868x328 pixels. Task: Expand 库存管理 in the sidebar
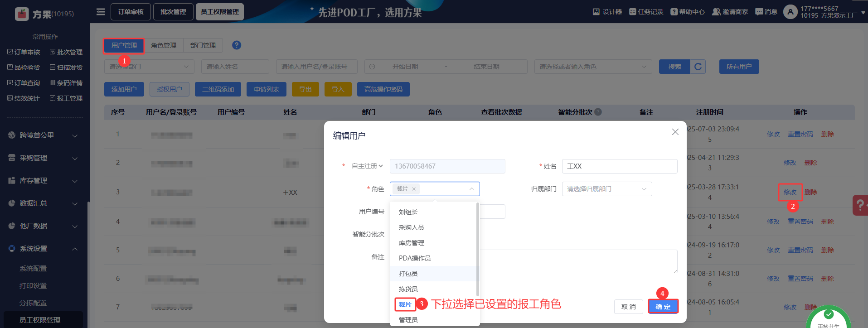pos(43,181)
